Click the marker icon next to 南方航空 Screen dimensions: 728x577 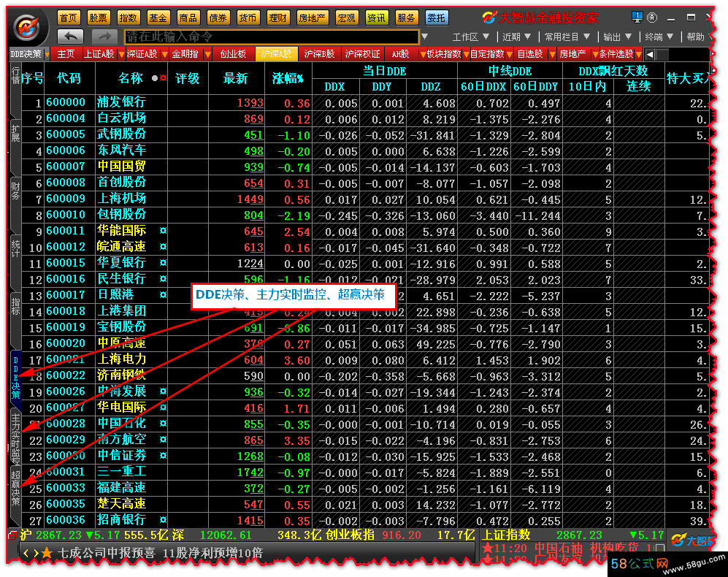pos(163,440)
